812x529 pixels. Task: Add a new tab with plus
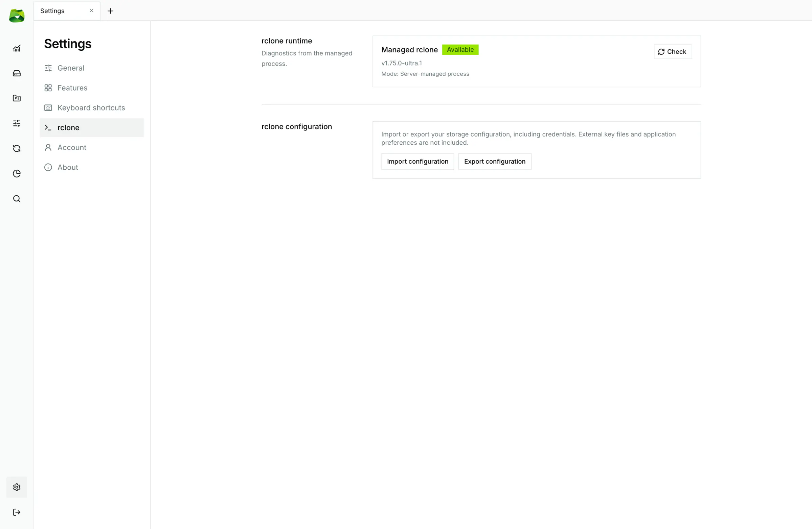(110, 11)
